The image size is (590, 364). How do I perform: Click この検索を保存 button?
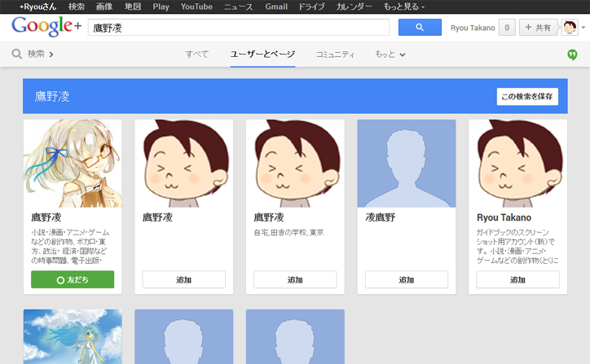527,97
